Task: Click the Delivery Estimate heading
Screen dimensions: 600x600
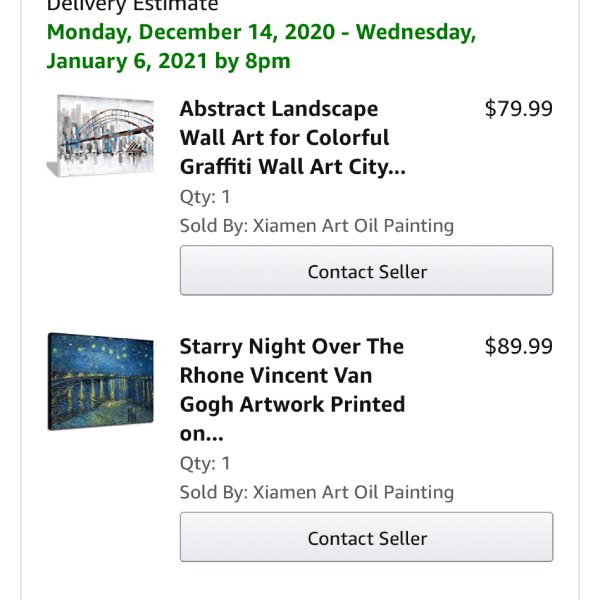Action: coord(132,5)
